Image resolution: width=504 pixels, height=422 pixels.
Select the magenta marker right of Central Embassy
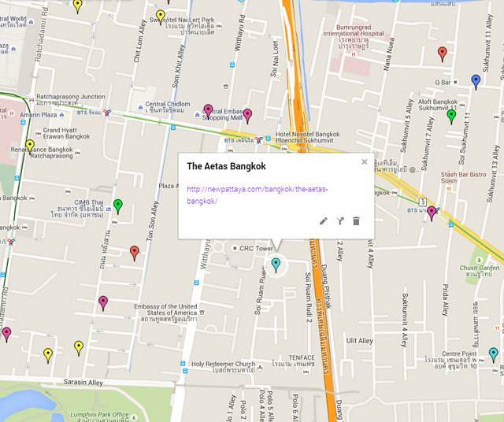click(247, 116)
